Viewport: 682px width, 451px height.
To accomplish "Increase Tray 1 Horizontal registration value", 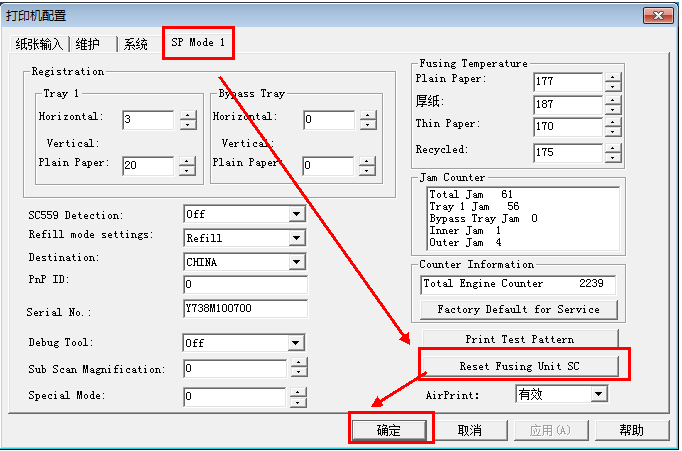I will 188,115.
